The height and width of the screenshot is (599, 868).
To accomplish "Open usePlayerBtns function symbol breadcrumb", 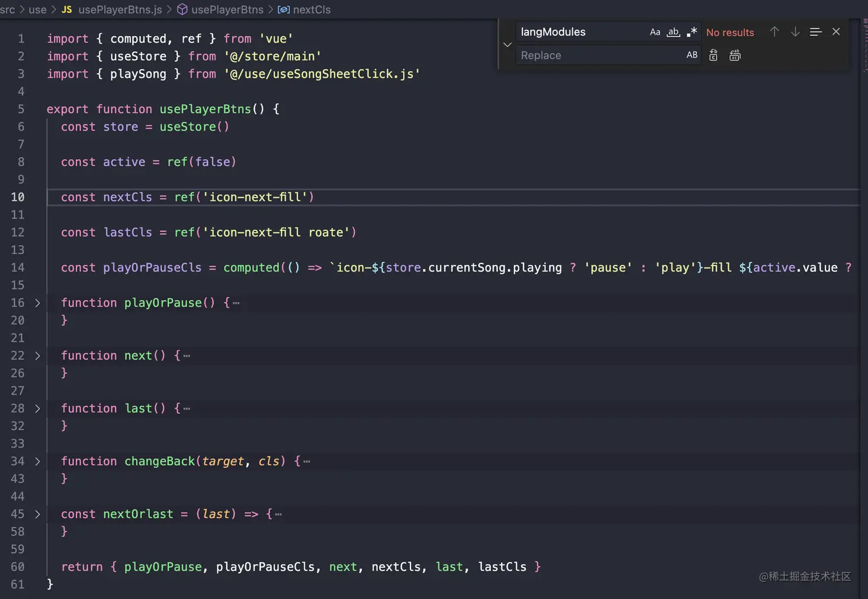I will pos(227,10).
